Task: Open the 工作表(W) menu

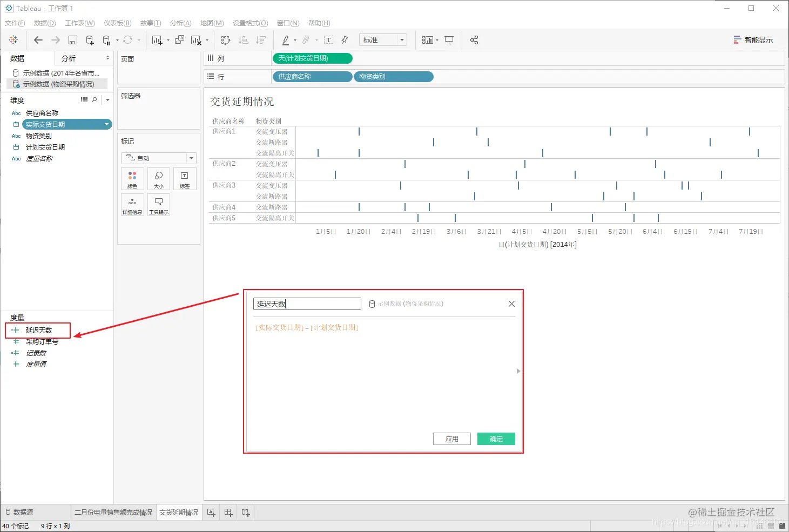Action: point(80,23)
